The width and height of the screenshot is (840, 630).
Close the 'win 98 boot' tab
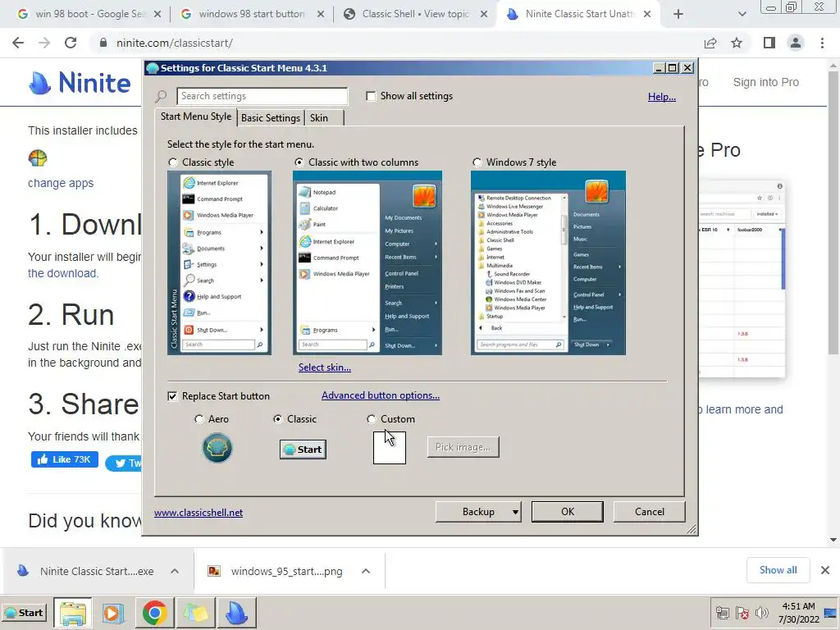157,15
